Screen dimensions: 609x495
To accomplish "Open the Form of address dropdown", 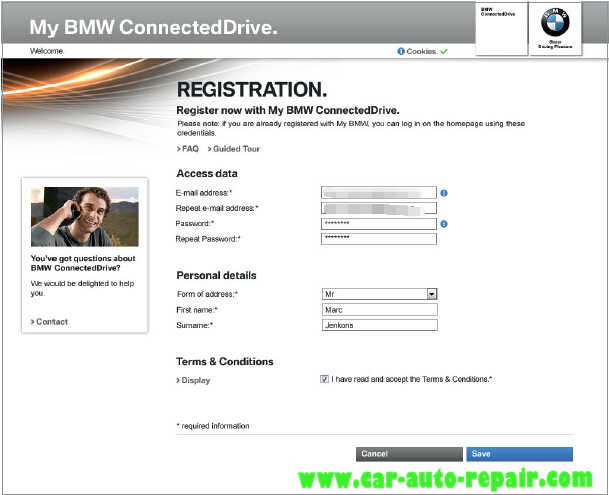I will [379, 294].
